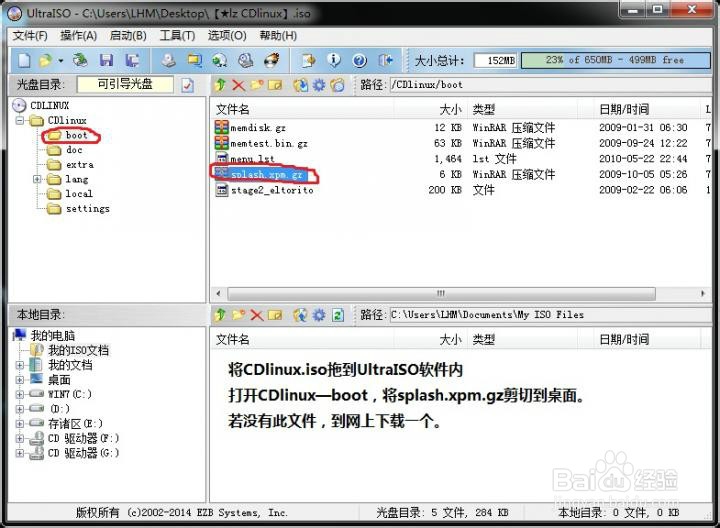This screenshot has width=720, height=528.
Task: Click the Compress ISO toolbar icon
Action: point(195,60)
